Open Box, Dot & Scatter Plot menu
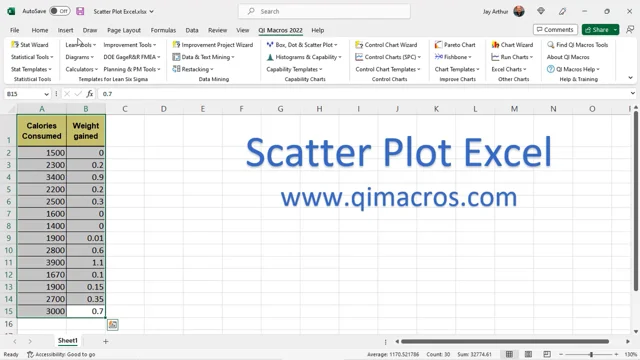Viewport: 640px width, 360px height. click(x=302, y=44)
